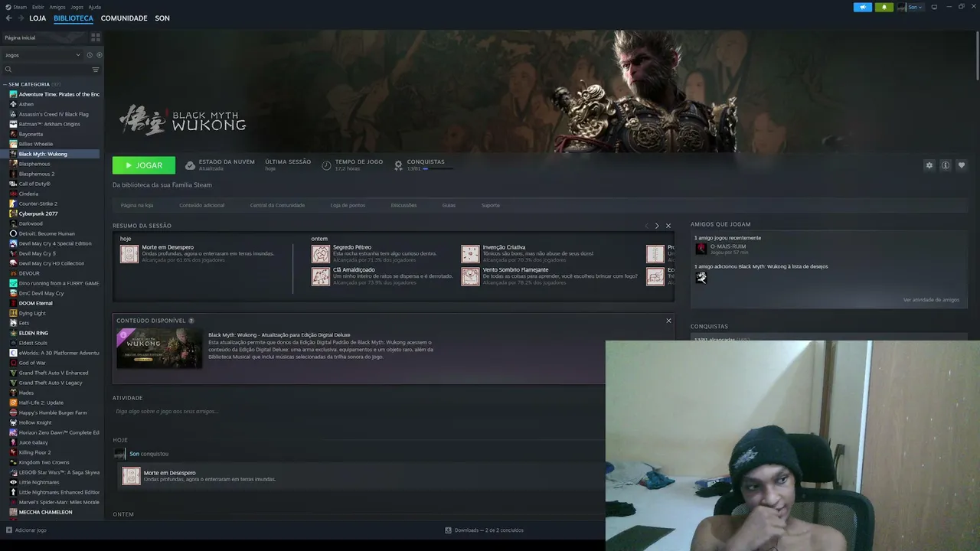Image resolution: width=980 pixels, height=551 pixels.
Task: Click the wishlist friend avatar
Action: click(701, 277)
